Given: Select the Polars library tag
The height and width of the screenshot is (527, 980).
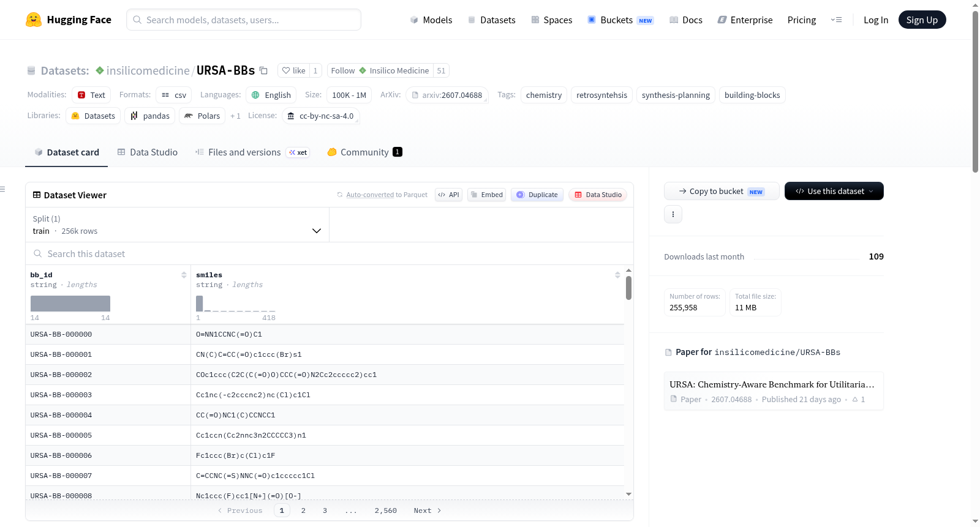Looking at the screenshot, I should [x=202, y=116].
